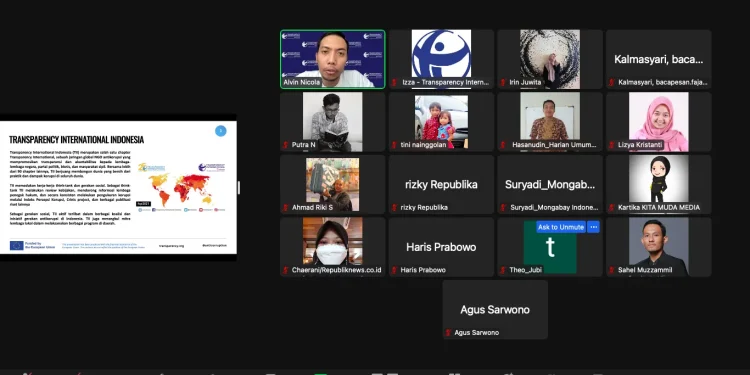Click the muted mic icon beside Sahel Muzzammil

[x=612, y=270]
